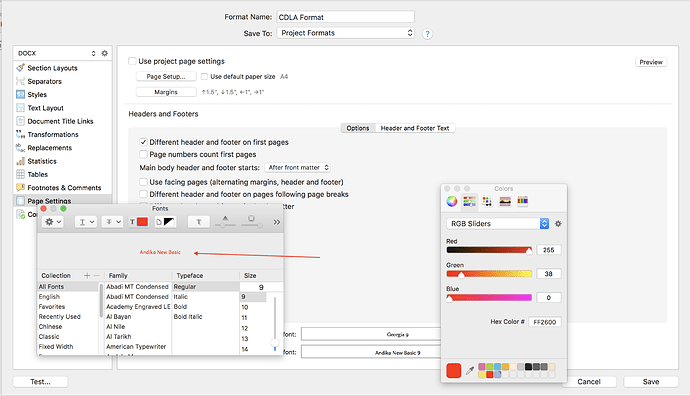Screen dimensions: 690x396
Task: Pick the pink saved swatch in Colors
Action: point(482,367)
